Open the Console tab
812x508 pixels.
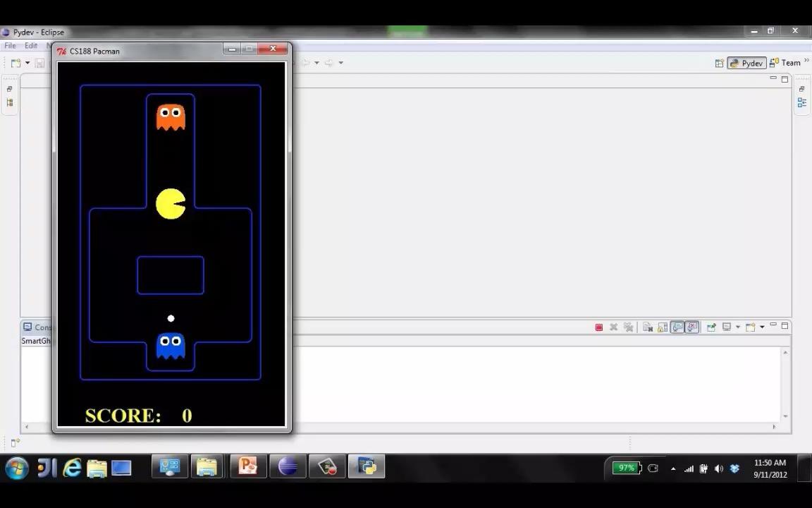click(37, 327)
